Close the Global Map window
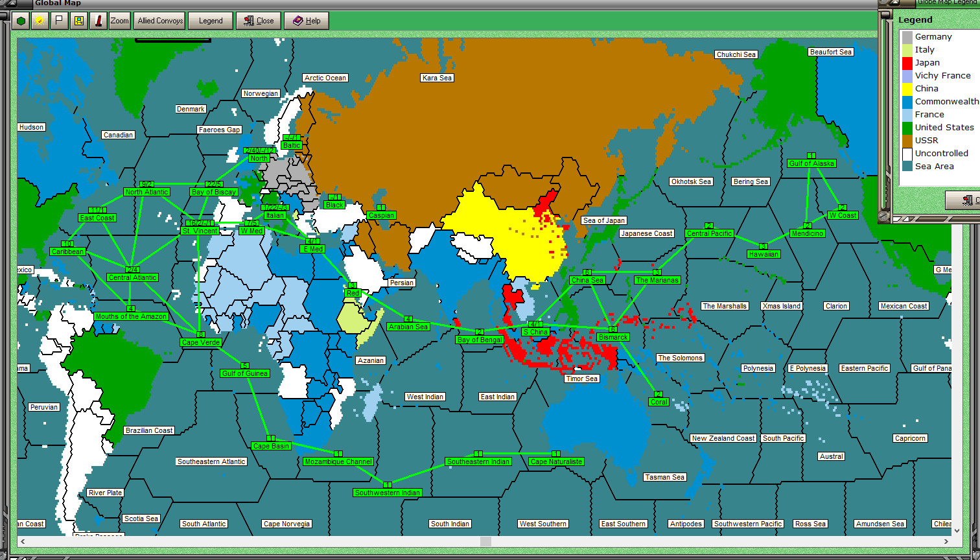The height and width of the screenshot is (560, 980). coord(259,21)
